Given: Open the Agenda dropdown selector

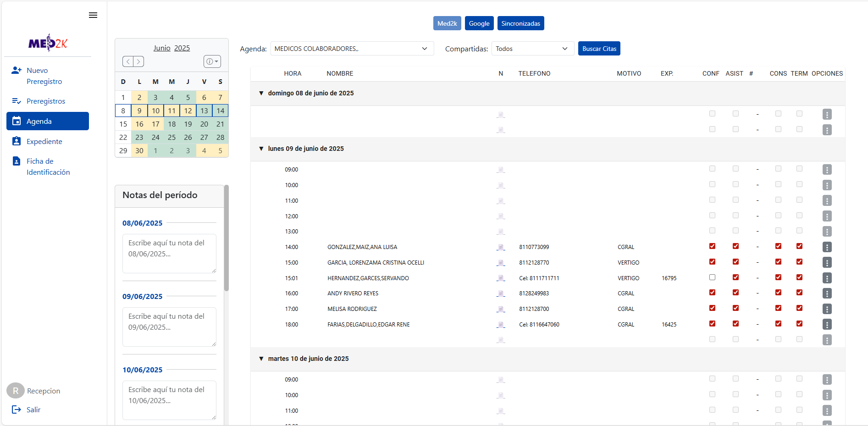Looking at the screenshot, I should pyautogui.click(x=352, y=49).
